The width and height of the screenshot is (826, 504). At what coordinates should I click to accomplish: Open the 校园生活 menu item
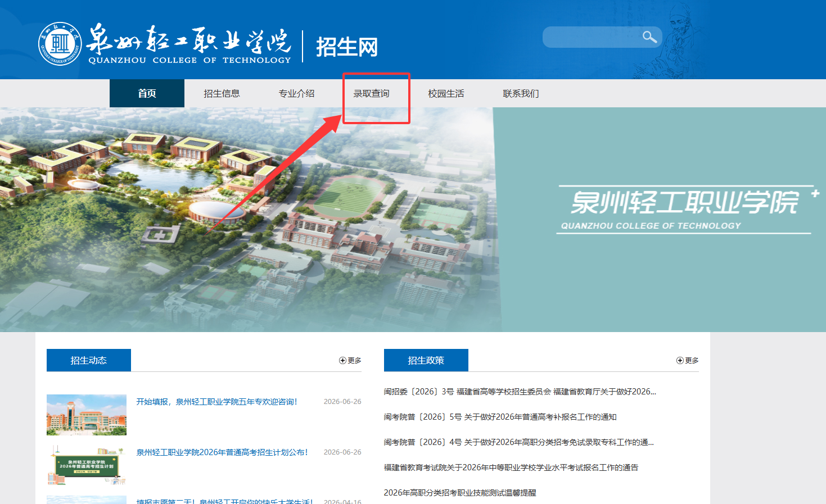[x=446, y=93]
